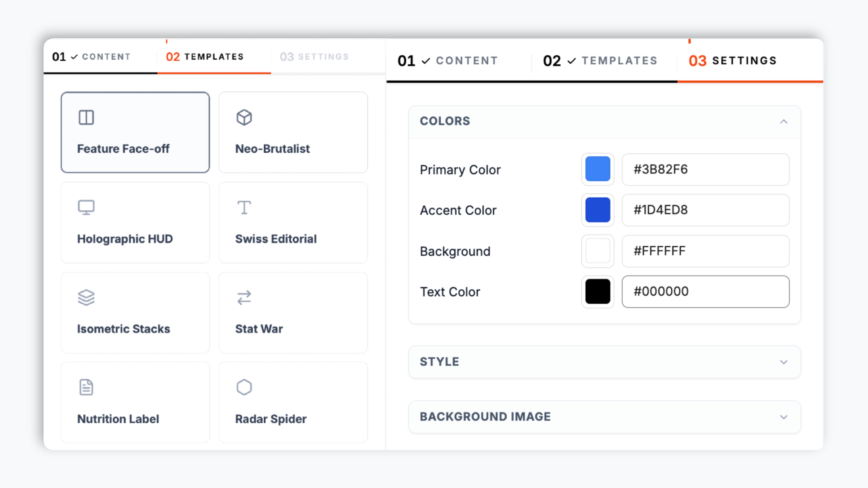868x488 pixels.
Task: Open 02 Templates tab in left panel
Action: (x=214, y=57)
